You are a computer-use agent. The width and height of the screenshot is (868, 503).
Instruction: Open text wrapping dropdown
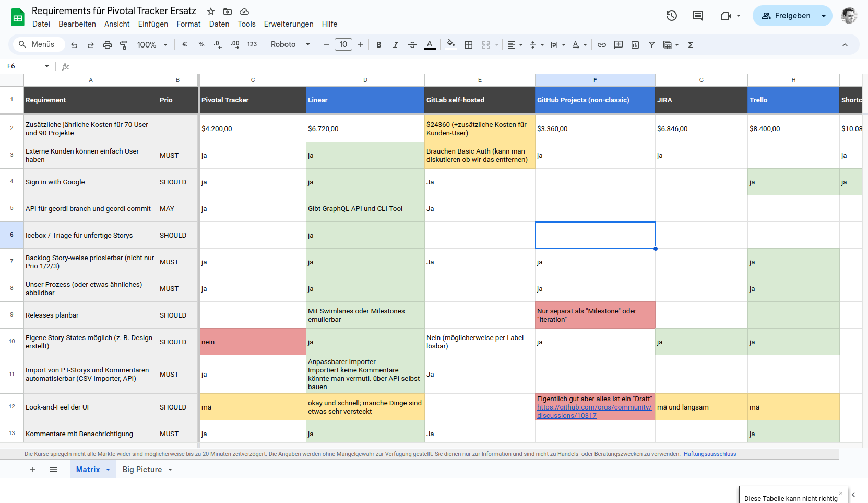pyautogui.click(x=558, y=45)
